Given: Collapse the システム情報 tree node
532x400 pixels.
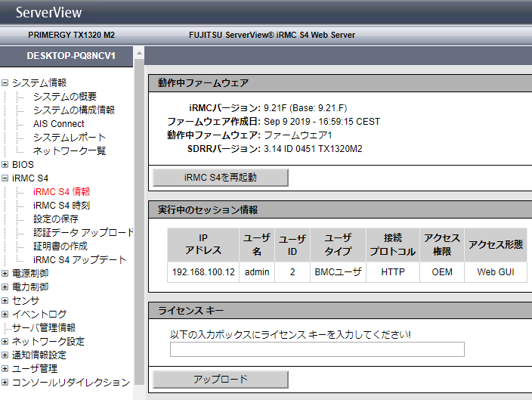Looking at the screenshot, I should click(x=5, y=83).
